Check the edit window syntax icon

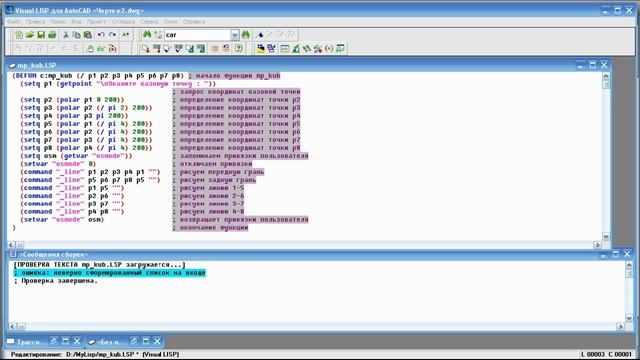click(167, 49)
